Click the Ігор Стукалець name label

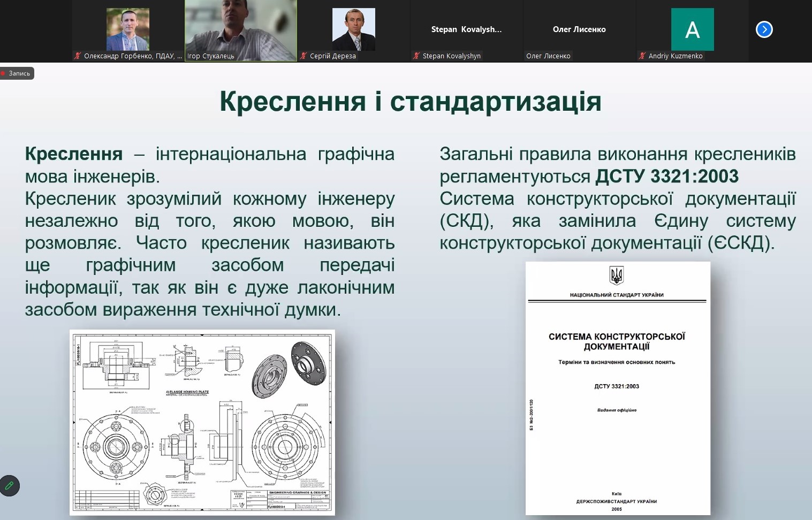pyautogui.click(x=210, y=56)
